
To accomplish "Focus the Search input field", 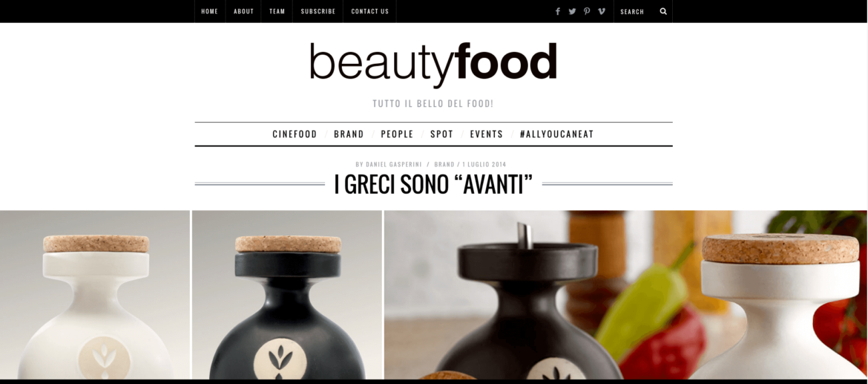I will 637,11.
